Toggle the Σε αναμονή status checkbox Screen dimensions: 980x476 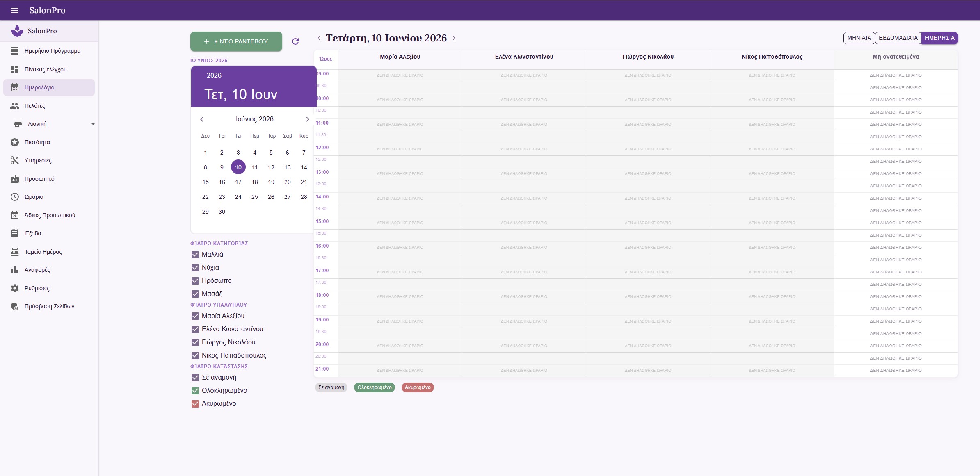(195, 378)
